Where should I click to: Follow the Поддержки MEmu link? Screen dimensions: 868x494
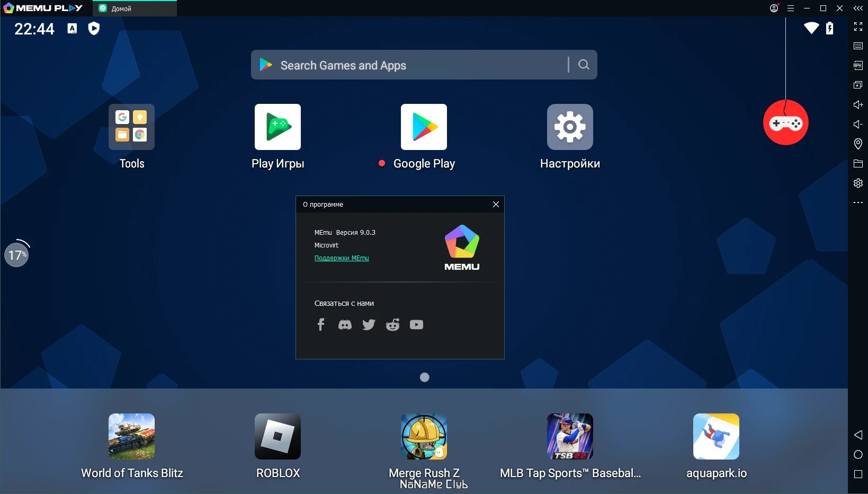tap(342, 258)
